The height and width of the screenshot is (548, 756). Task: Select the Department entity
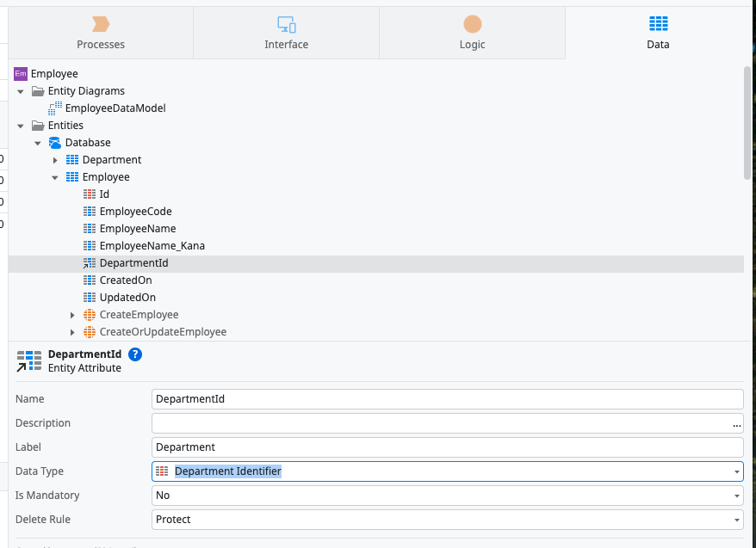112,160
